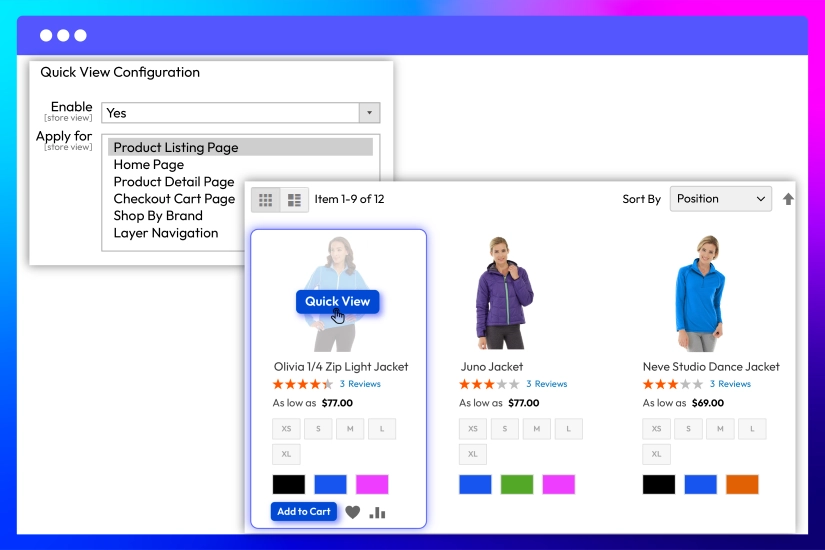
Task: Select Checkout Cart Page option
Action: [x=174, y=199]
